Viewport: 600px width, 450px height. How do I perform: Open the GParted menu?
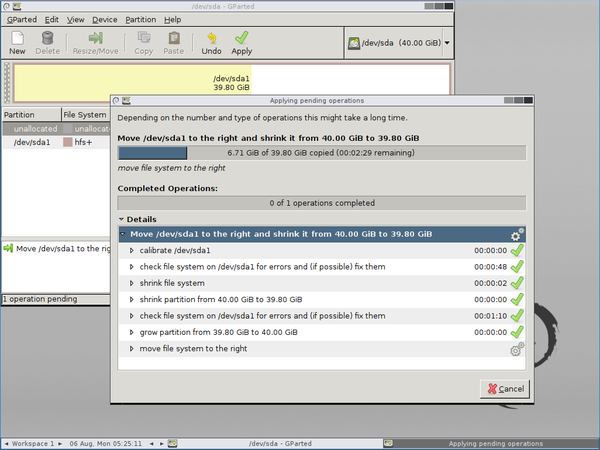22,20
